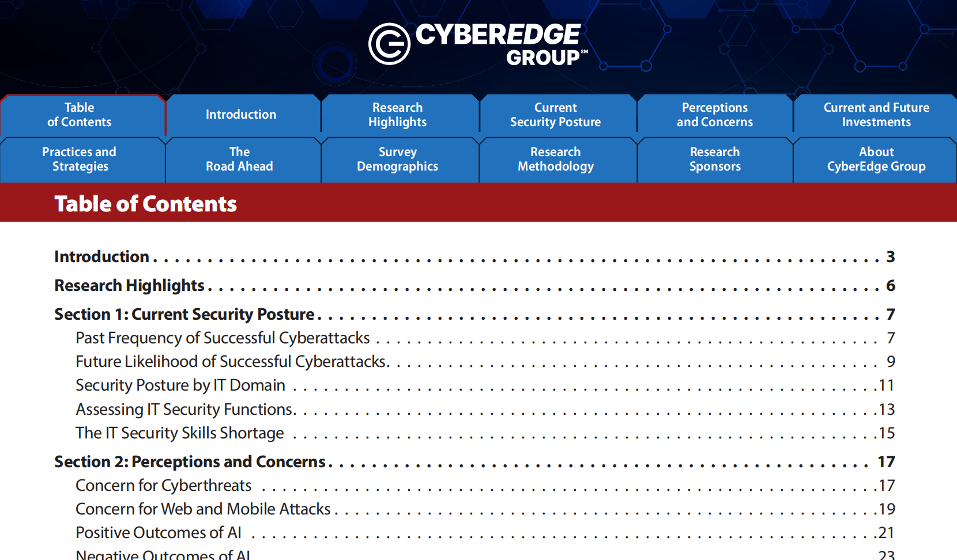Click page number 19 for Web and Mobile Attacks
The width and height of the screenshot is (957, 560).
887,509
